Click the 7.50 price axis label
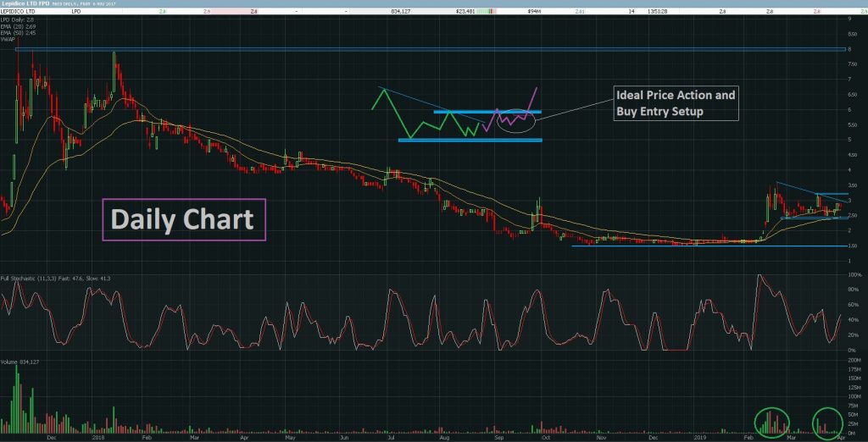 [x=854, y=64]
